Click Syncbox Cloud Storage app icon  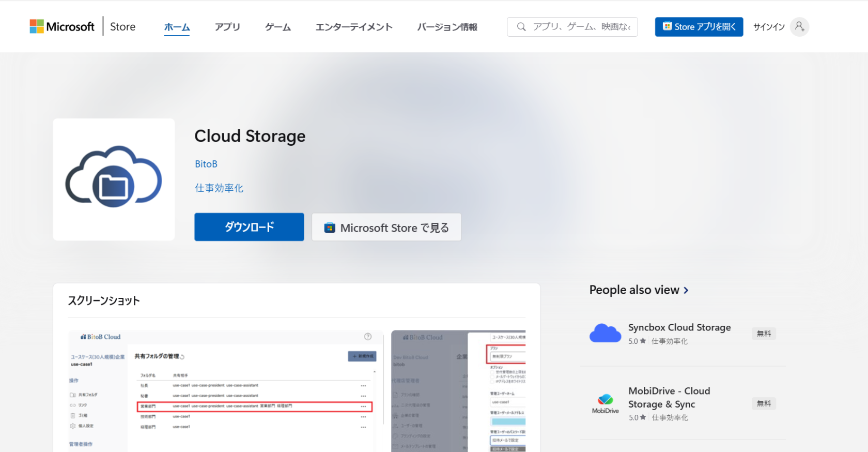(605, 334)
